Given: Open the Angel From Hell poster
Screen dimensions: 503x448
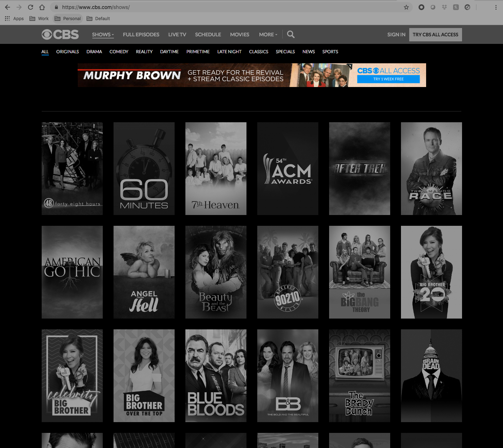Looking at the screenshot, I should point(144,272).
